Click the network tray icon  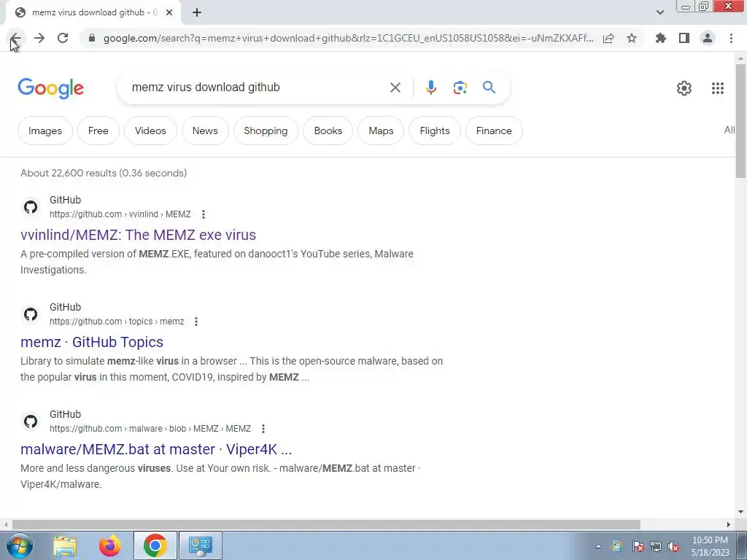pos(656,546)
